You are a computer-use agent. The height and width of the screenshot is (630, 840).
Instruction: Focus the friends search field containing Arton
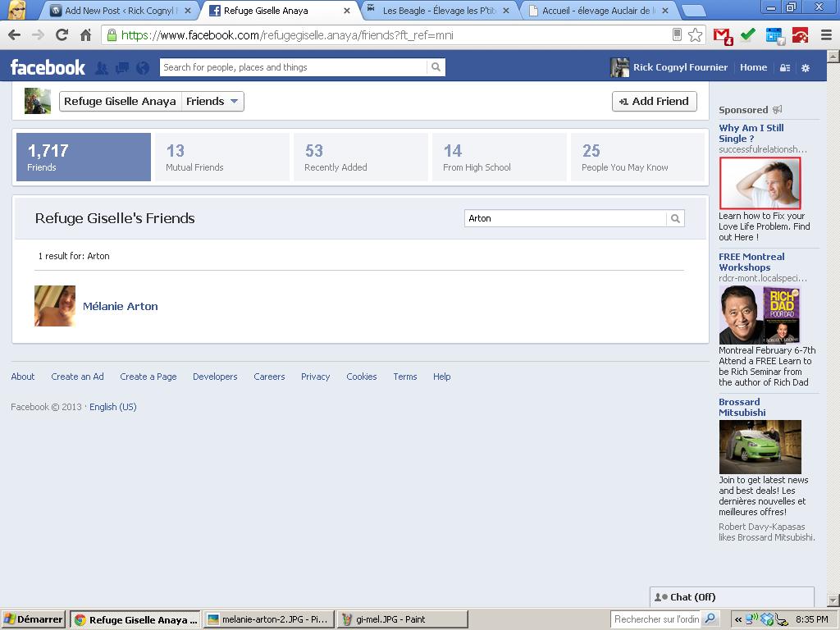(565, 218)
